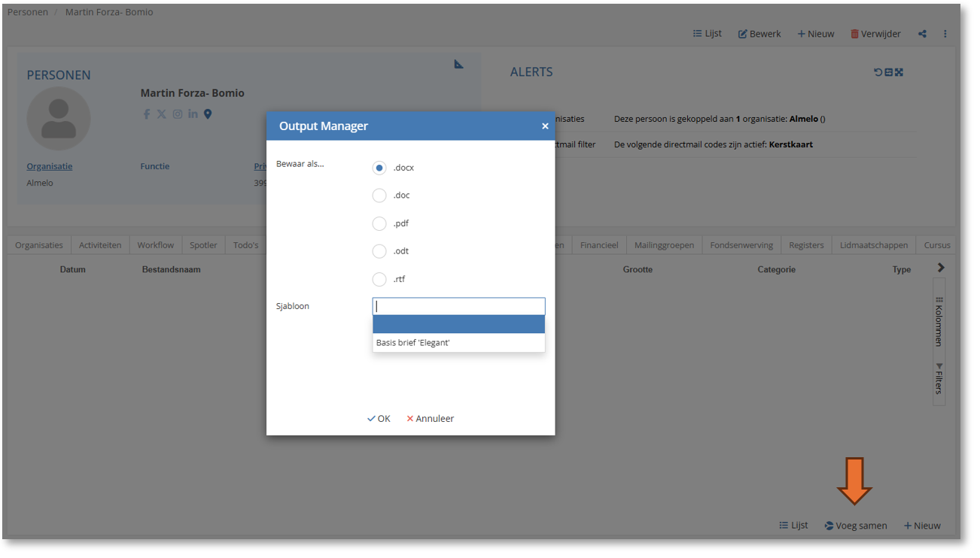Image resolution: width=980 pixels, height=558 pixels.
Task: Choose the .odt file format option
Action: (379, 251)
